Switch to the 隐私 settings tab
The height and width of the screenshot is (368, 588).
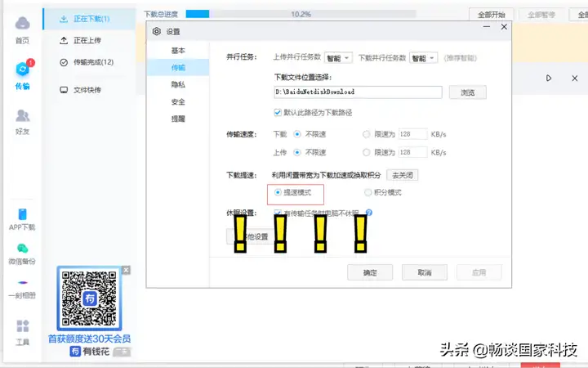tap(178, 84)
